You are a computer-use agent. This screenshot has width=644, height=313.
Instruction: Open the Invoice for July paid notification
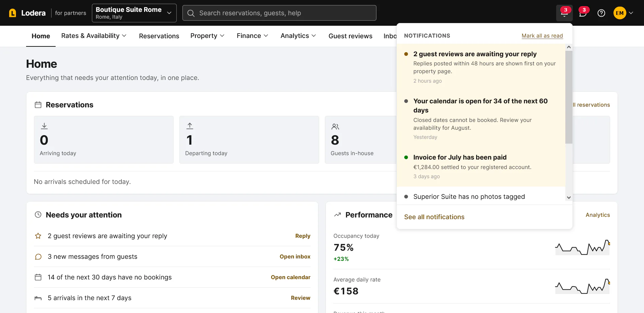[x=481, y=167]
